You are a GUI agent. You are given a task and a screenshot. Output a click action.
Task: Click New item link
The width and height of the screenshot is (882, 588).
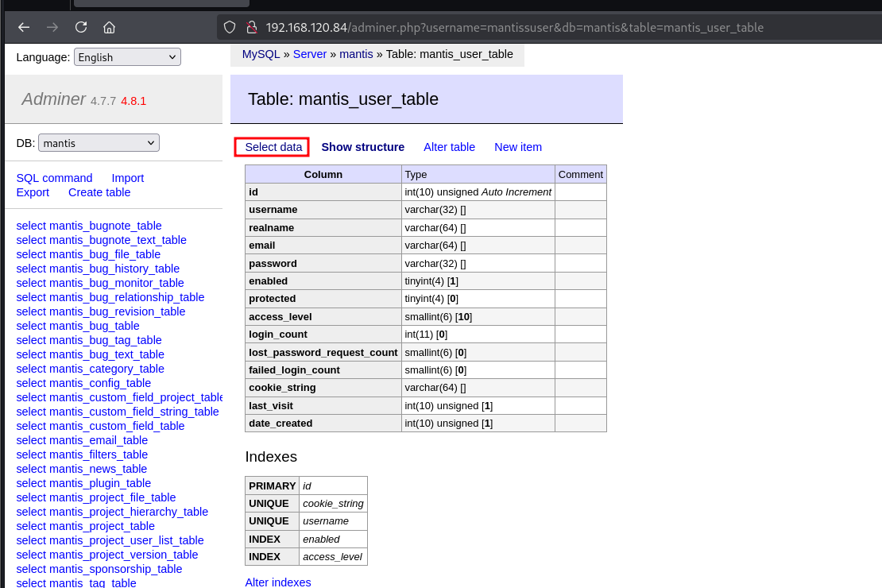518,147
